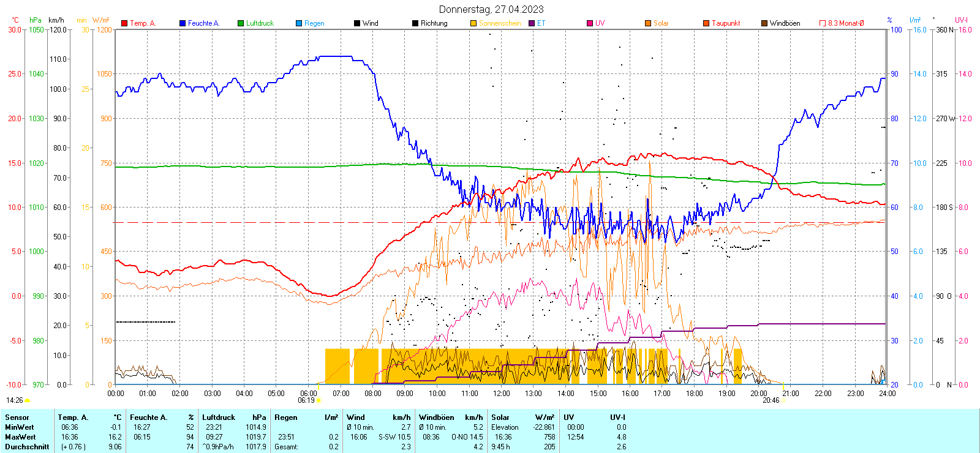Image resolution: width=980 pixels, height=453 pixels.
Task: Click the orange Solar legend square
Action: point(648,23)
